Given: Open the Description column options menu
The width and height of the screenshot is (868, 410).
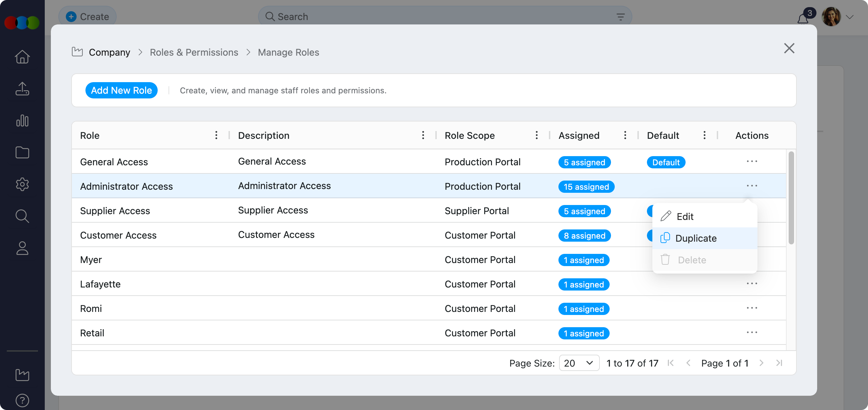Looking at the screenshot, I should pyautogui.click(x=423, y=135).
